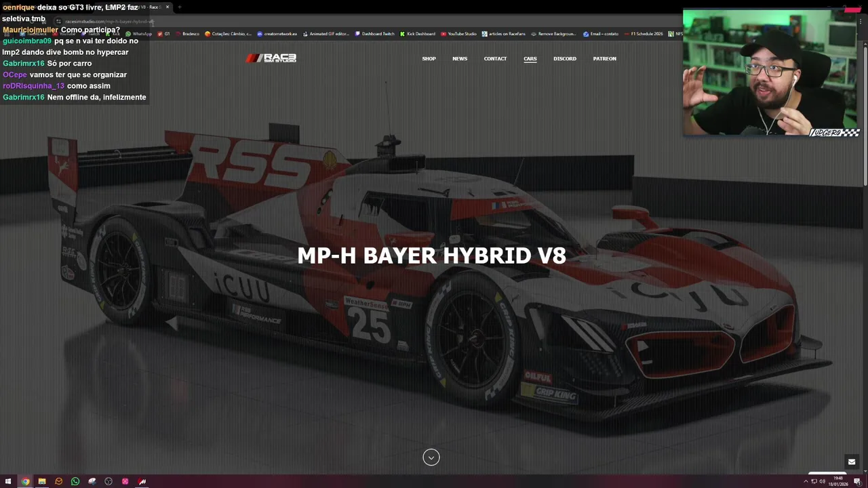The width and height of the screenshot is (868, 488).
Task: Open the F1 Schedule 2026 bookmark
Action: [x=644, y=34]
